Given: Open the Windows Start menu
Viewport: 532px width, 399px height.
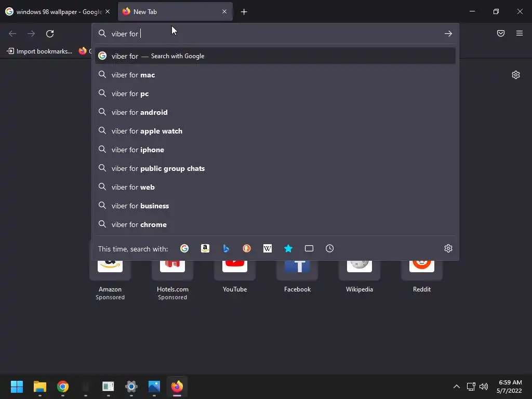Looking at the screenshot, I should click(17, 387).
